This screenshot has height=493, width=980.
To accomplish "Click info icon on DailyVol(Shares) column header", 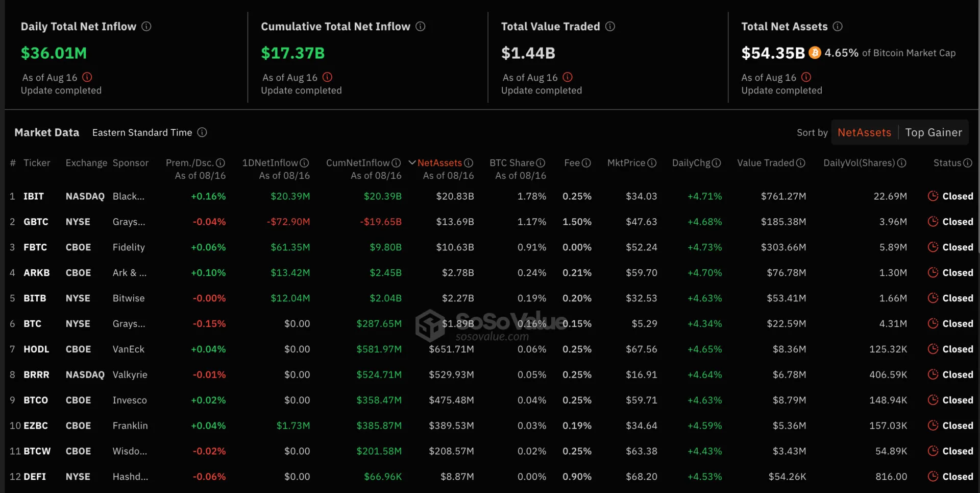I will click(902, 163).
